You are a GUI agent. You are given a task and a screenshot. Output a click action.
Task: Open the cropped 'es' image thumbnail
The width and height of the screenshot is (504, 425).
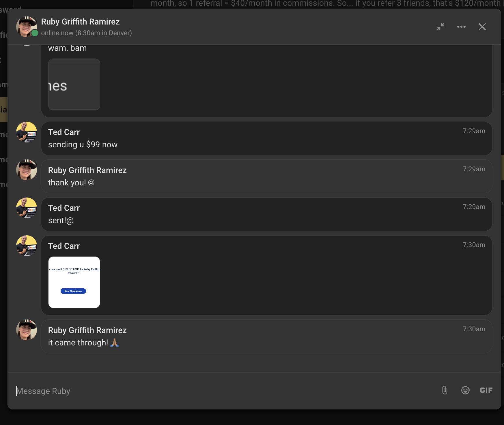(x=74, y=84)
